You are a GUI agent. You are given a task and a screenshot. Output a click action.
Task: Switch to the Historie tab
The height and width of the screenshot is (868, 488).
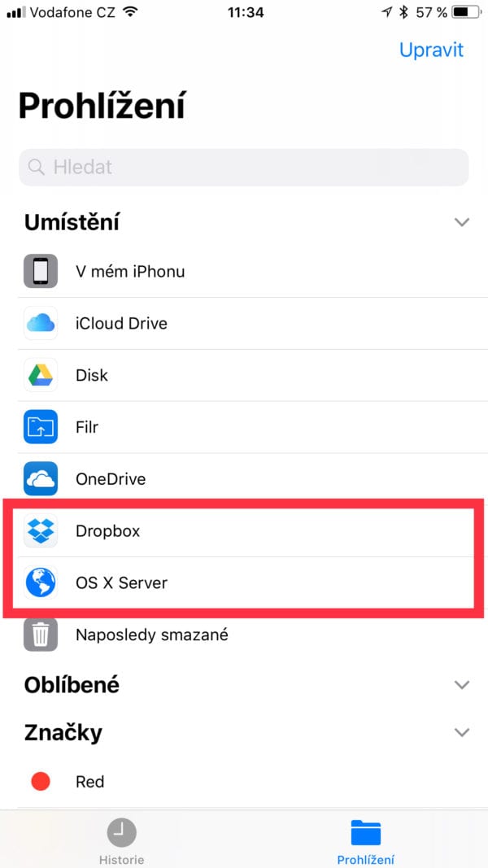tap(122, 841)
